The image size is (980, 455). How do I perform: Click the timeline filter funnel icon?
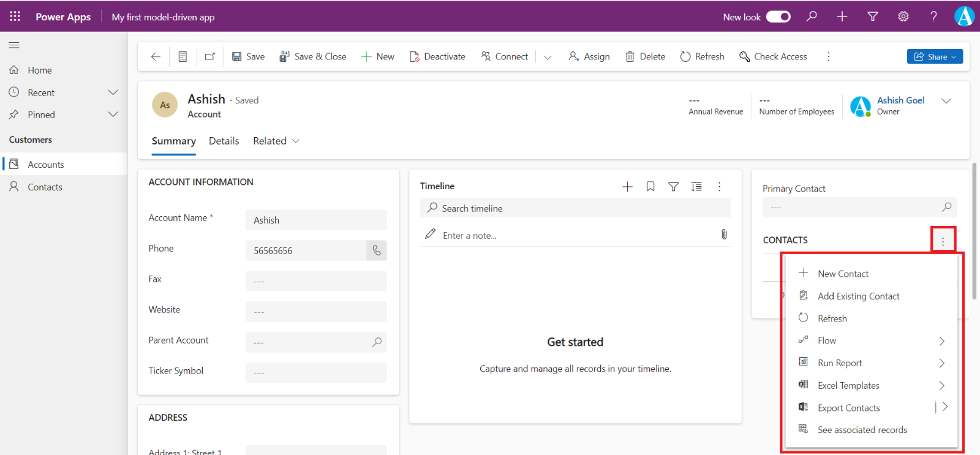click(x=673, y=186)
